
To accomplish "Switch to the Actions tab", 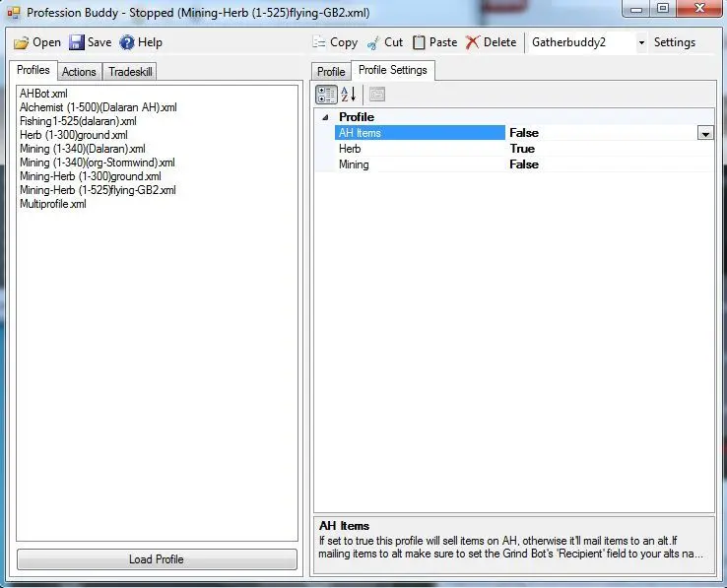I will tap(79, 72).
